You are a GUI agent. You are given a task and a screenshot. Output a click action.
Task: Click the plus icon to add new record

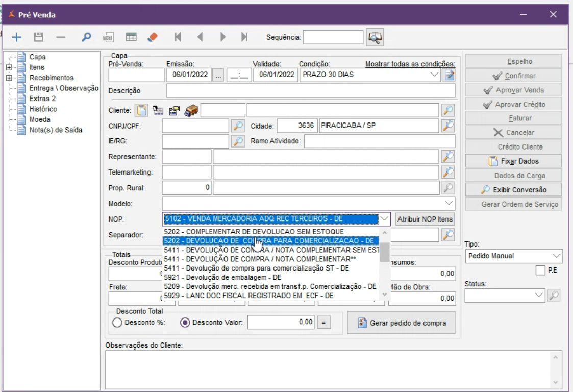coord(17,37)
